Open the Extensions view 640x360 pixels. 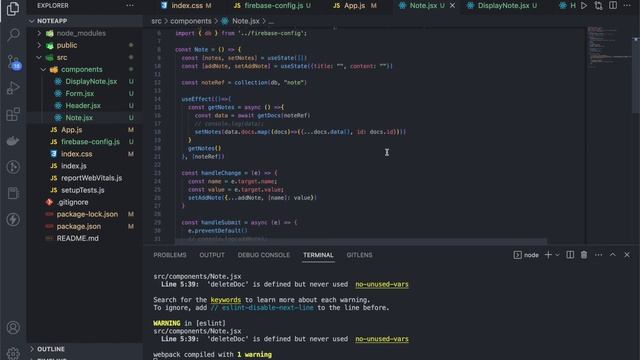click(x=13, y=114)
